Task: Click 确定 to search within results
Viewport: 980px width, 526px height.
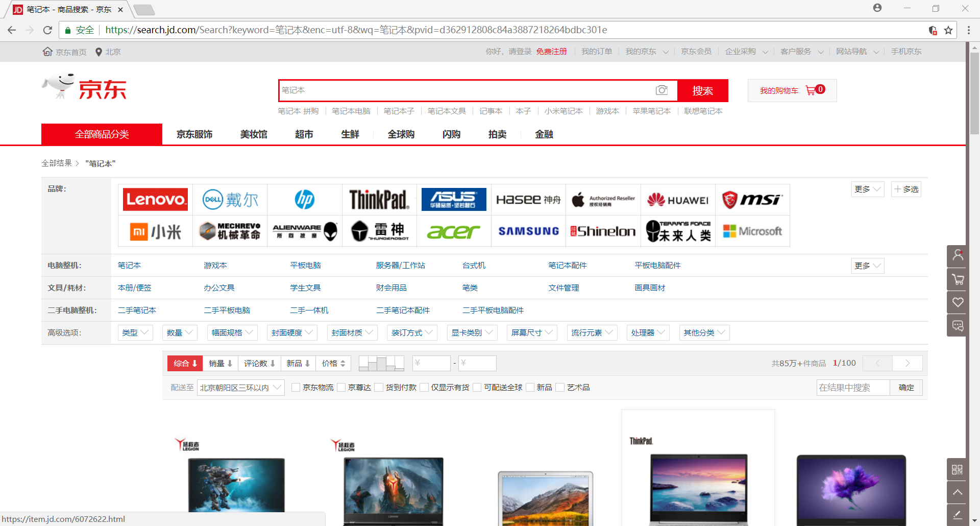Action: [906, 388]
